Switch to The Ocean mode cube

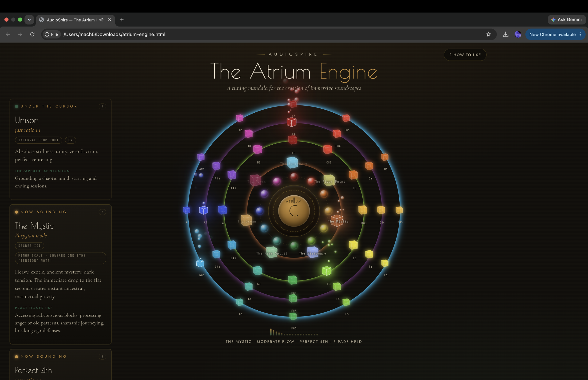(x=246, y=220)
